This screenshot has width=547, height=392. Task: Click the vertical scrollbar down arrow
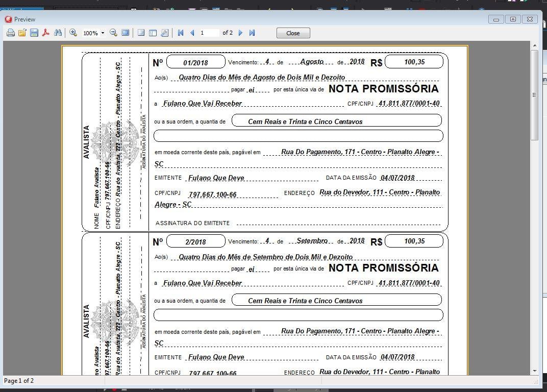pos(534,371)
